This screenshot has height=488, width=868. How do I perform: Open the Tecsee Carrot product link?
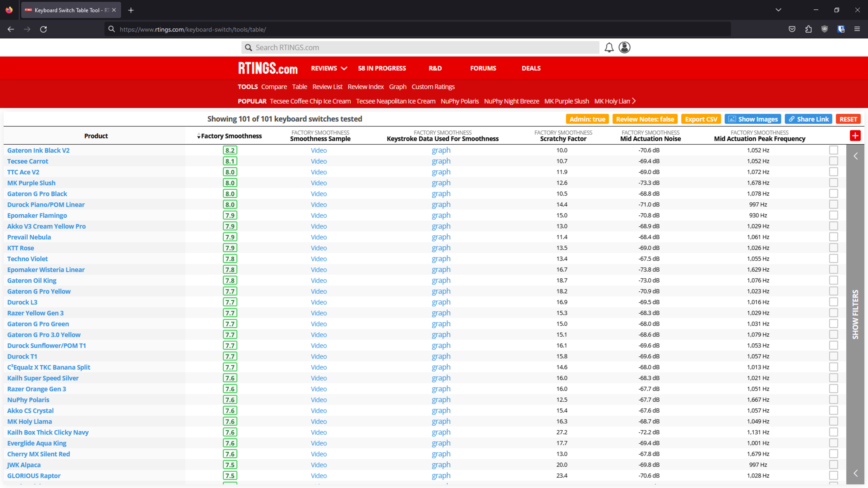click(x=28, y=161)
